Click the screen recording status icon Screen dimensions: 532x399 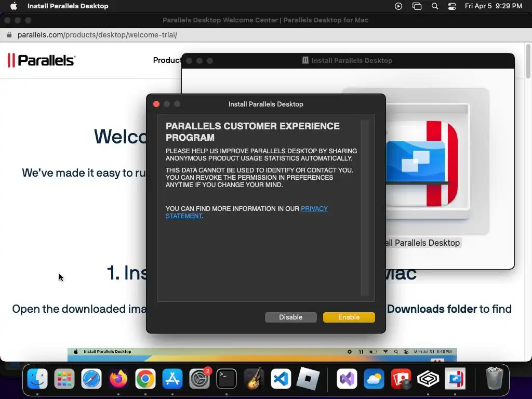(398, 6)
